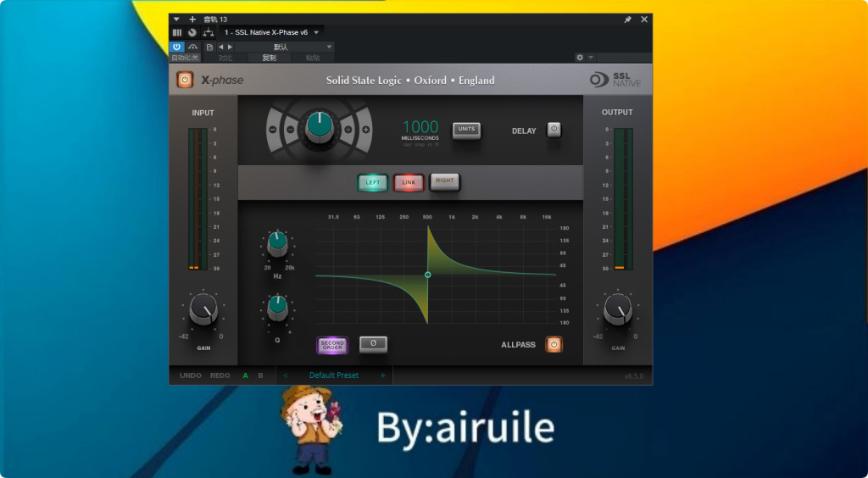Toggle the purple SECOND ORDER button
868x478 pixels.
click(332, 345)
